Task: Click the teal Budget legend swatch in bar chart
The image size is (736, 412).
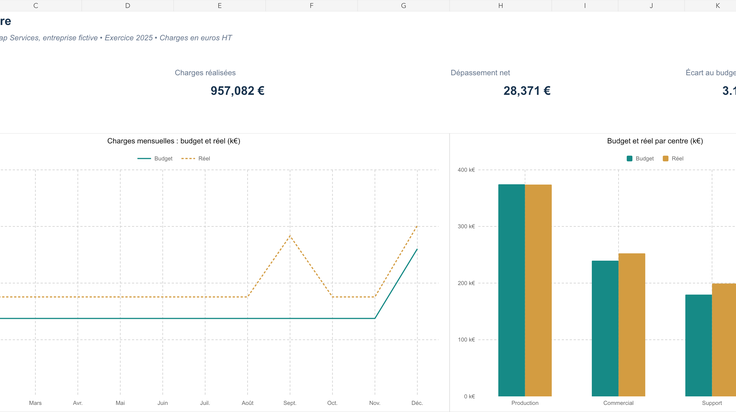Action: pyautogui.click(x=629, y=159)
